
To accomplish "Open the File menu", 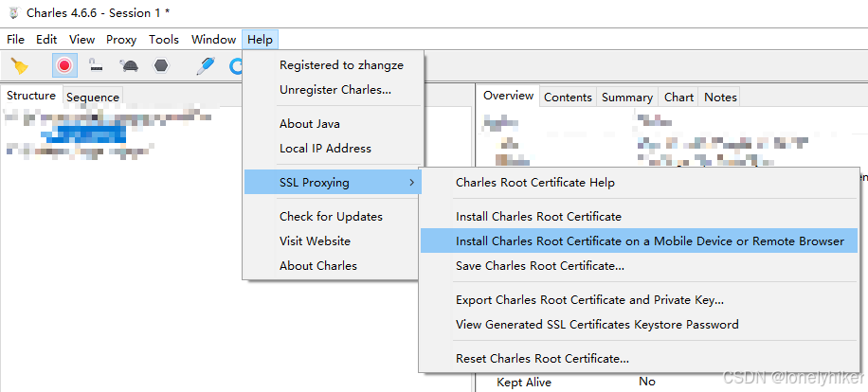I will (15, 39).
